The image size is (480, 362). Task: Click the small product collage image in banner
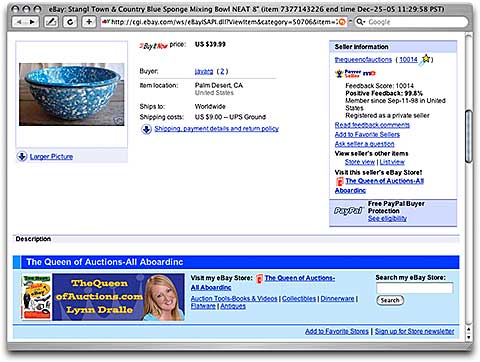(36, 297)
